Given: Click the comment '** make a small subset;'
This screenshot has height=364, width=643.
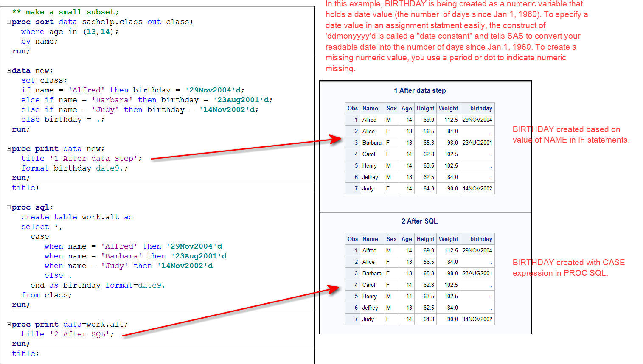Looking at the screenshot, I should 66,12.
